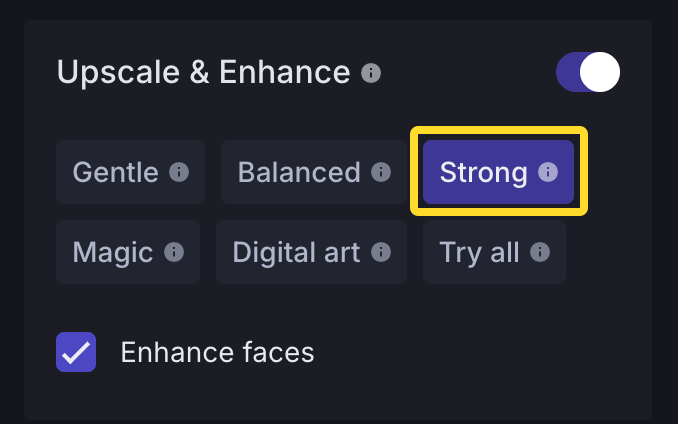Select the Gentle enhancement mode
The height and width of the screenshot is (424, 678).
131,172
